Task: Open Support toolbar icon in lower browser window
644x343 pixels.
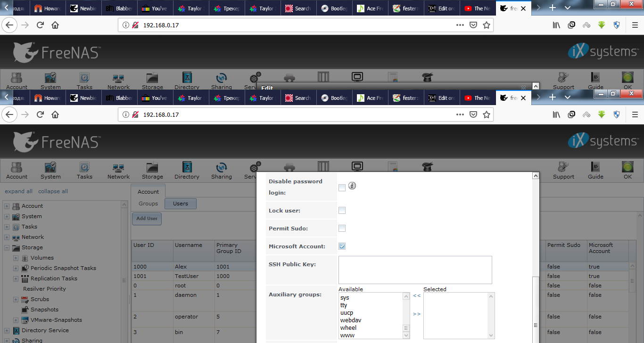Action: [563, 170]
